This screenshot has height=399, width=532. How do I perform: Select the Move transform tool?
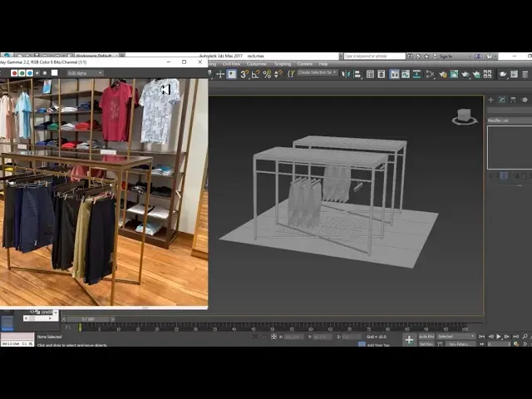[x=220, y=74]
